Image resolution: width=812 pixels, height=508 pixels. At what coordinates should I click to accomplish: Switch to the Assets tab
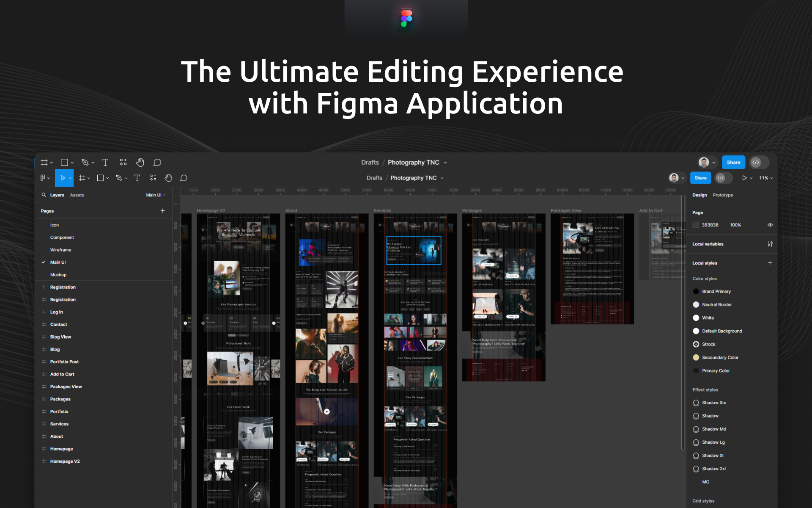click(x=77, y=195)
